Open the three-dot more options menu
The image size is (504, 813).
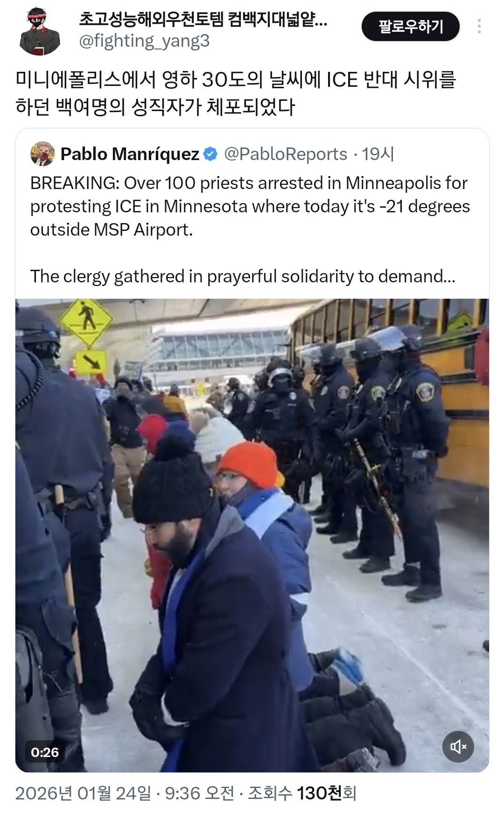pos(479,26)
